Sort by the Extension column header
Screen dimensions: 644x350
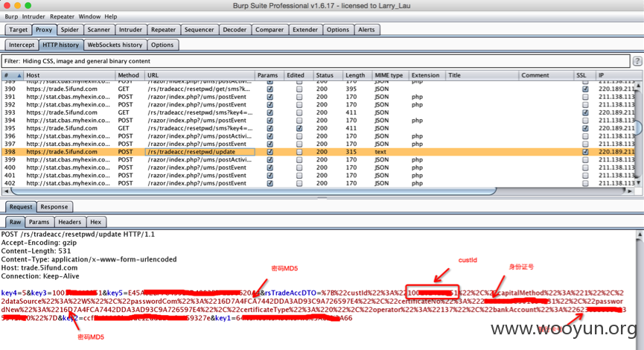[x=427, y=76]
